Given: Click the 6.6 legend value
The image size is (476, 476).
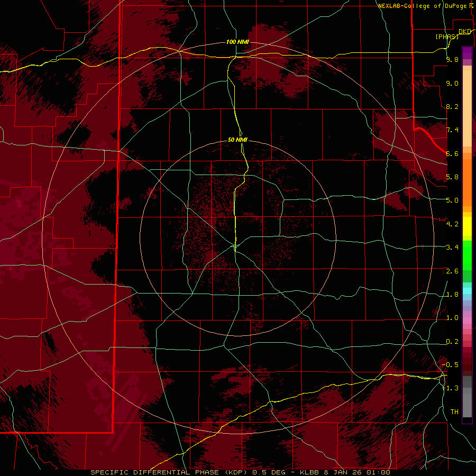Looking at the screenshot, I should [452, 153].
